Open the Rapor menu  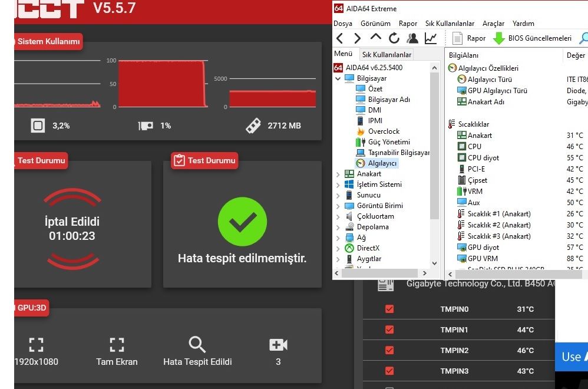[x=408, y=23]
